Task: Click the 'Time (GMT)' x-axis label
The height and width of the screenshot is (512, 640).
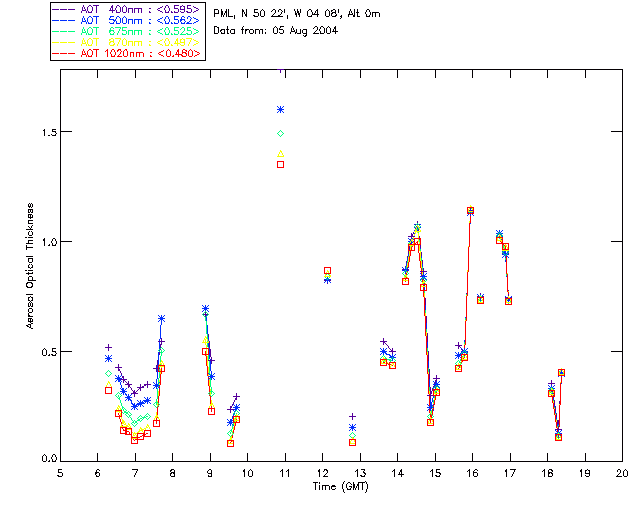Action: point(341,486)
